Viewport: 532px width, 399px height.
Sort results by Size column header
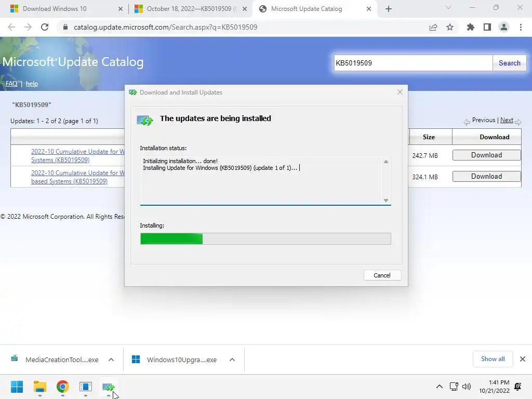429,137
